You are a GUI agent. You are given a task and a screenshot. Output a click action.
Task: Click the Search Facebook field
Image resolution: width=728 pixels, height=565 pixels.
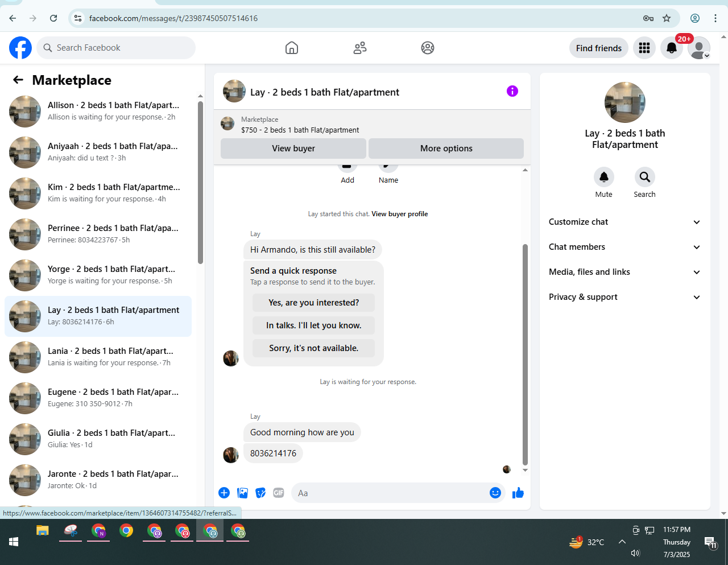(x=116, y=48)
